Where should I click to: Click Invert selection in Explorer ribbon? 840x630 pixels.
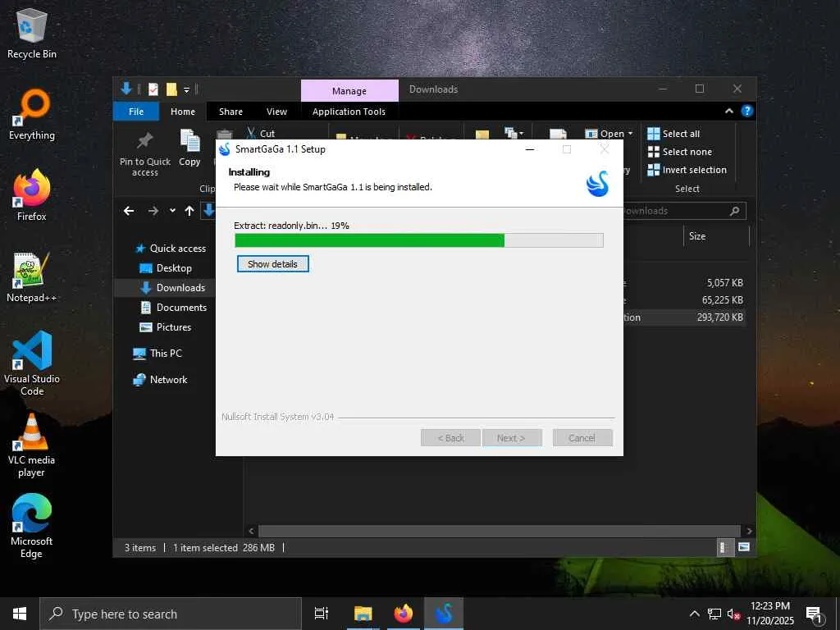(x=687, y=171)
